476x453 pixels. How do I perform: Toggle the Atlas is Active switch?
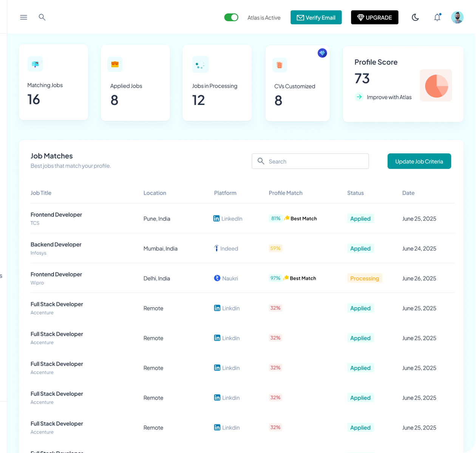(231, 17)
